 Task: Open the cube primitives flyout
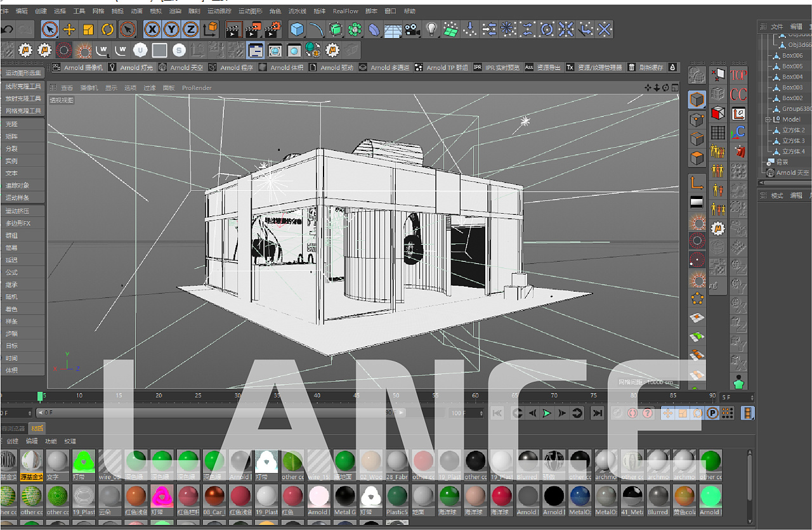point(297,29)
